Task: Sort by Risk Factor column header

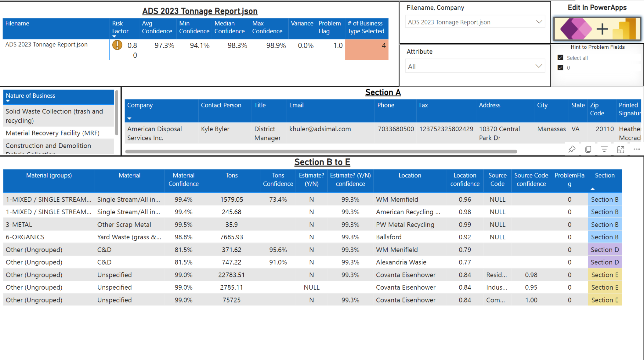Action: coord(120,27)
